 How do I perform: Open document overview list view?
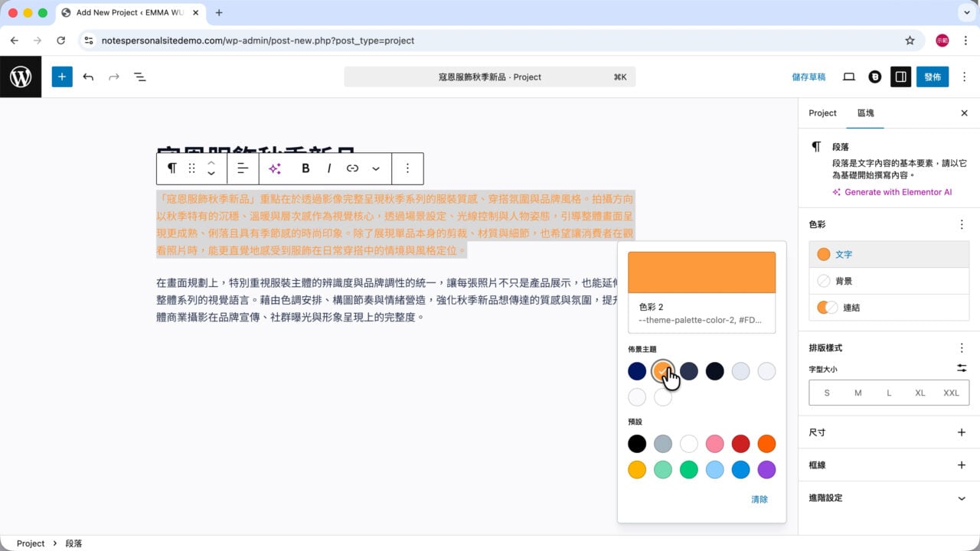140,77
